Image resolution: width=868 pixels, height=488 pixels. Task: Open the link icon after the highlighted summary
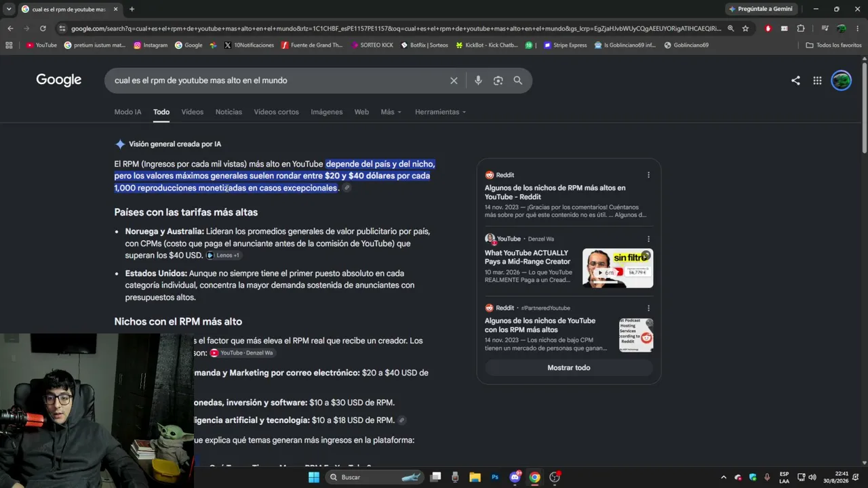[x=347, y=188]
